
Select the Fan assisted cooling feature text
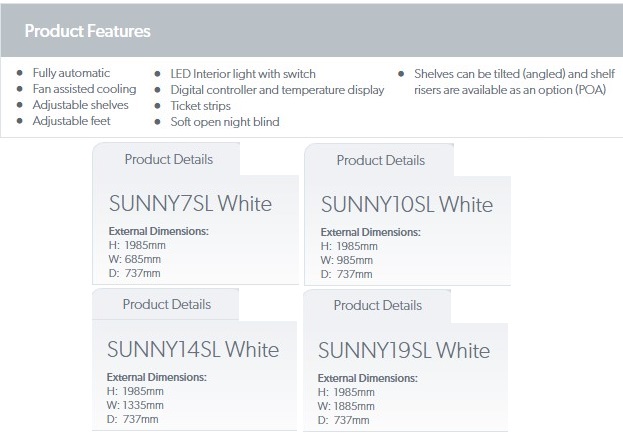tap(84, 89)
